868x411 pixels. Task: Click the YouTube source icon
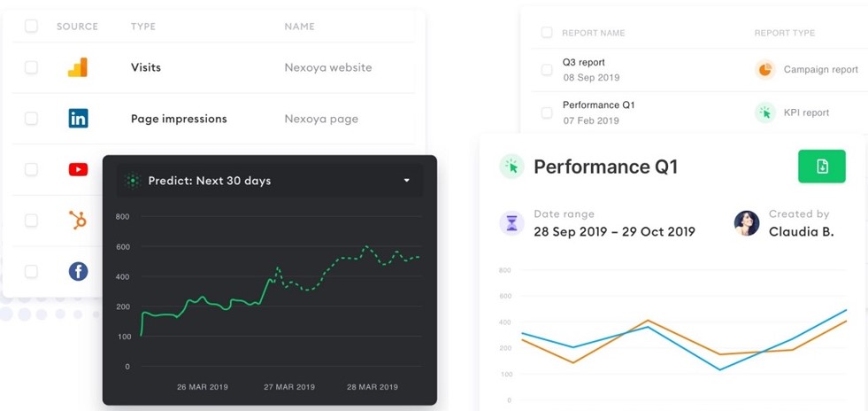pos(78,169)
